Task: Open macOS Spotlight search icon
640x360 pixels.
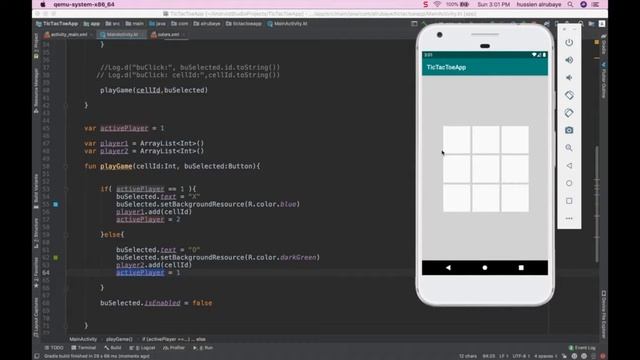Action: tap(570, 4)
